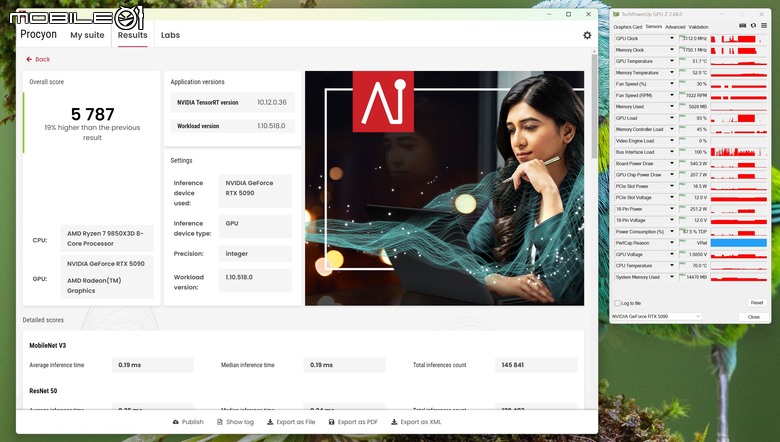Click the Export as File download icon
This screenshot has width=780, height=442.
[x=270, y=422]
